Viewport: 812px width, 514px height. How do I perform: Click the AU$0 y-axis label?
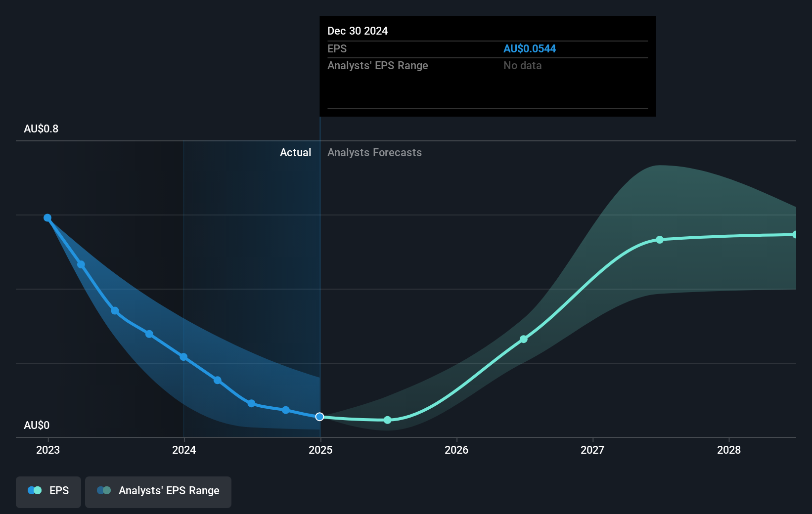pos(37,426)
